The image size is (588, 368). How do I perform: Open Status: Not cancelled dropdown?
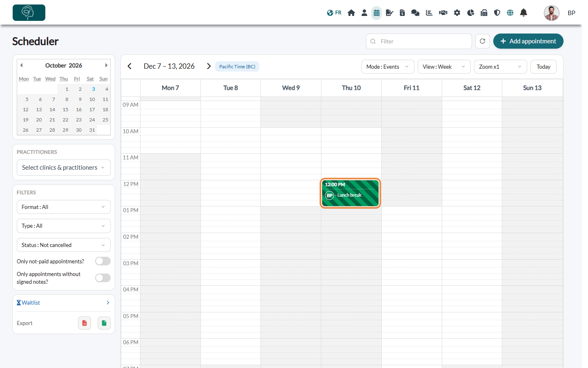click(x=64, y=245)
